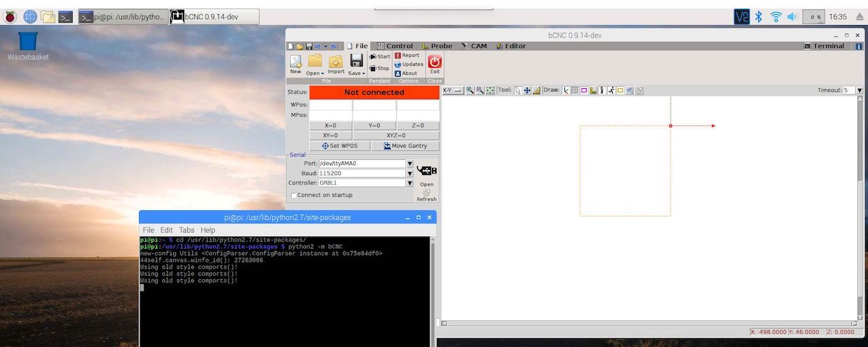Toggle drawing of tool paths

click(602, 90)
